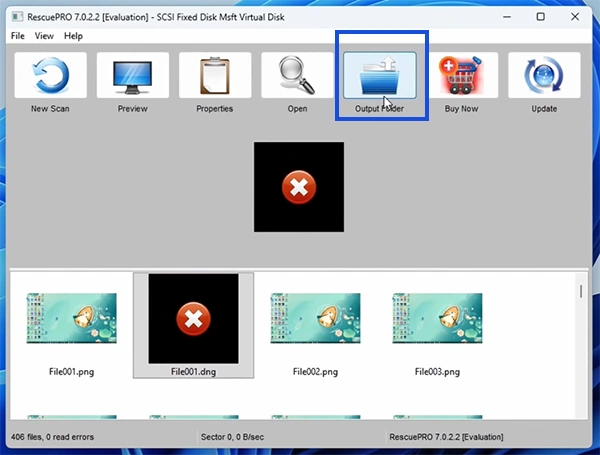Open the Help menu
The height and width of the screenshot is (455, 600).
tap(73, 36)
